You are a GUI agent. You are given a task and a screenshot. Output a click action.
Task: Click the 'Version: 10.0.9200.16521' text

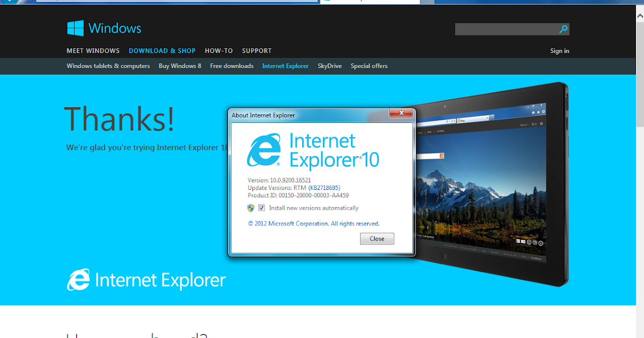pyautogui.click(x=280, y=180)
